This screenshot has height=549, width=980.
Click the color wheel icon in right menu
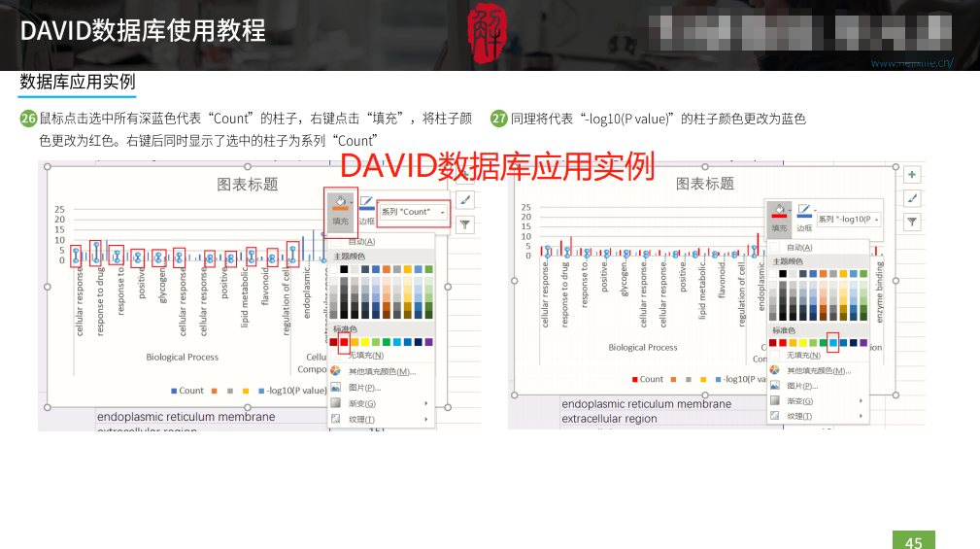tap(775, 370)
